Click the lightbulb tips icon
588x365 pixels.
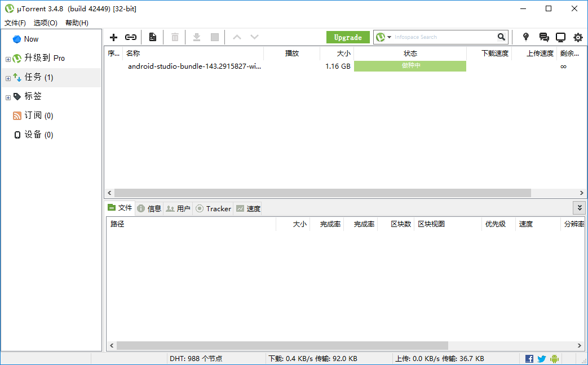[526, 37]
